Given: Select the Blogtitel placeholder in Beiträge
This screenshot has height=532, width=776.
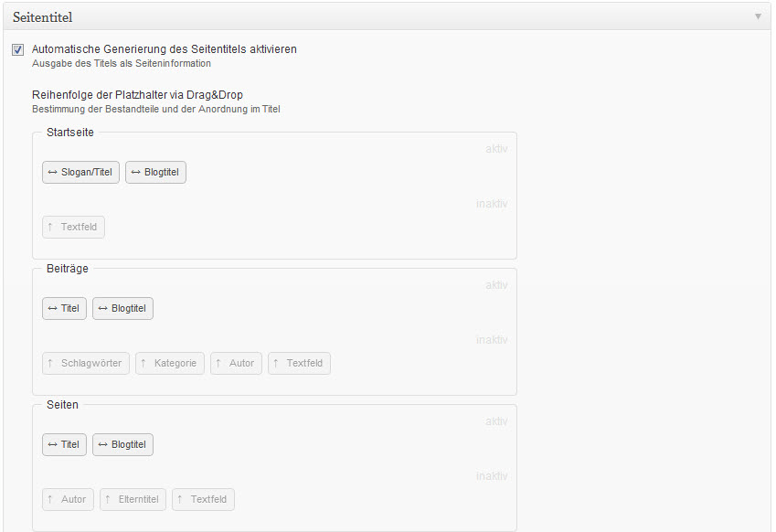Looking at the screenshot, I should point(122,308).
